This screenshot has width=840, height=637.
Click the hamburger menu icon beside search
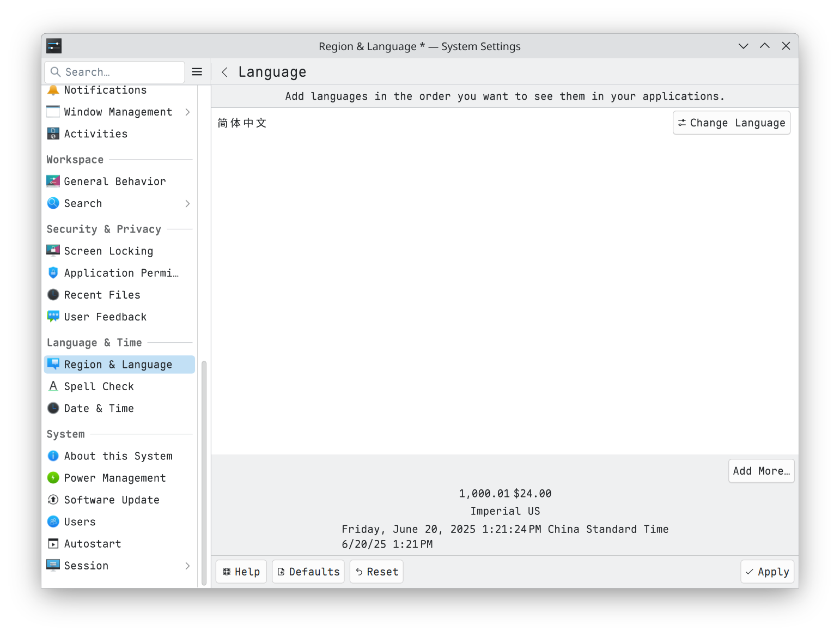[x=197, y=72]
